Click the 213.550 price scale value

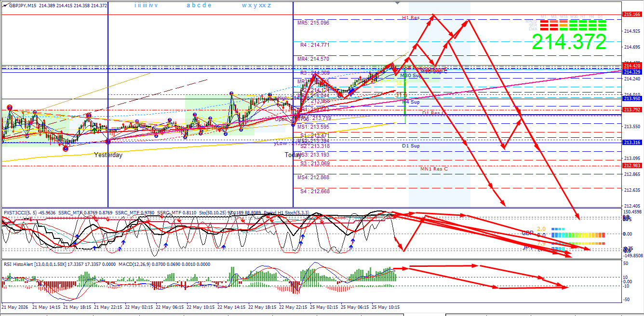pos(632,127)
